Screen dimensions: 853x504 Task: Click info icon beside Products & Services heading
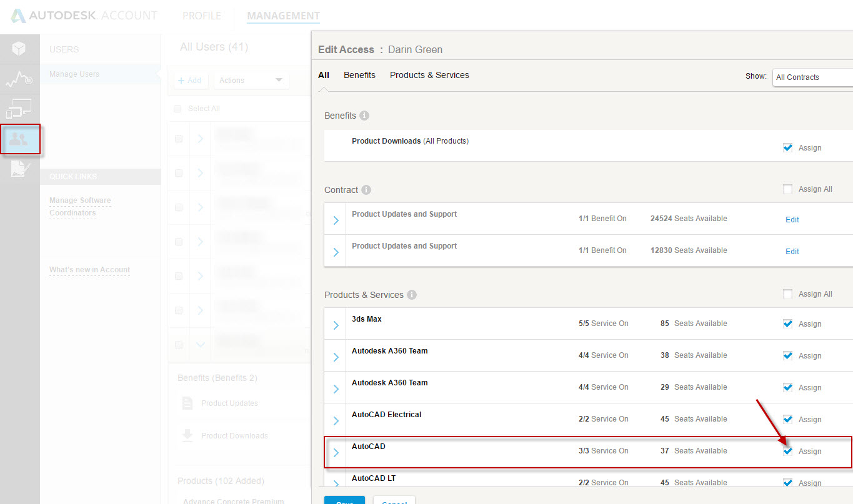pos(412,295)
